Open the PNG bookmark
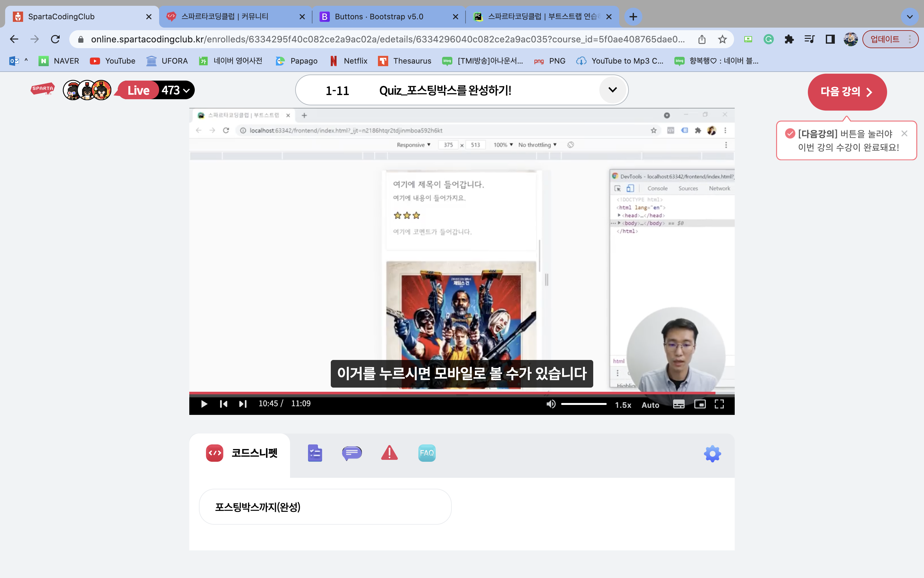924x578 pixels. coord(550,61)
